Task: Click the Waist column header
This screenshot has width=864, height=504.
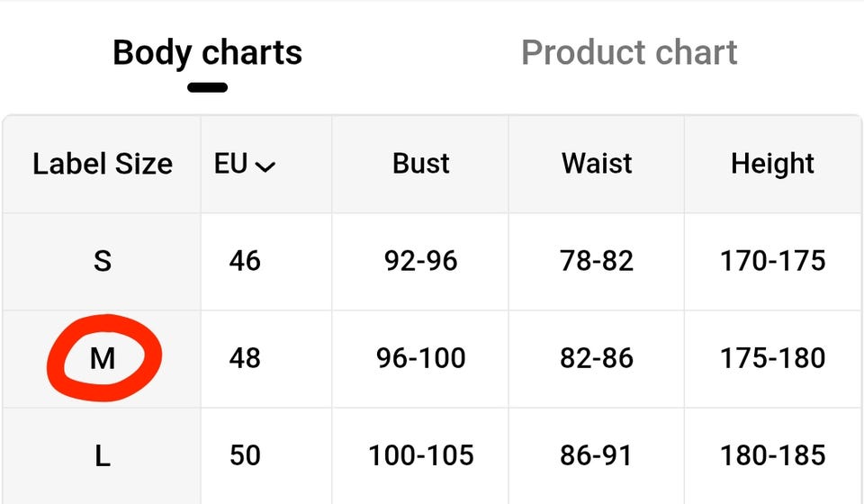Action: pos(597,164)
